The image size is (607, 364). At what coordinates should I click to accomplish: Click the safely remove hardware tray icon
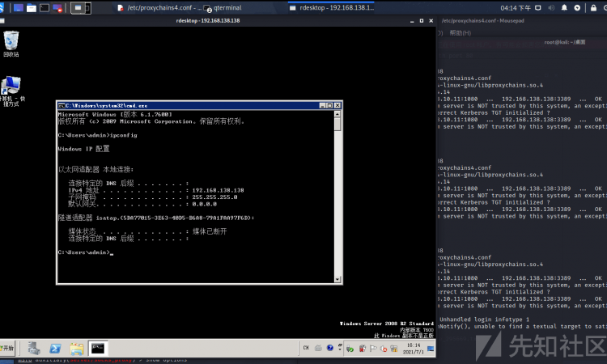(x=350, y=349)
